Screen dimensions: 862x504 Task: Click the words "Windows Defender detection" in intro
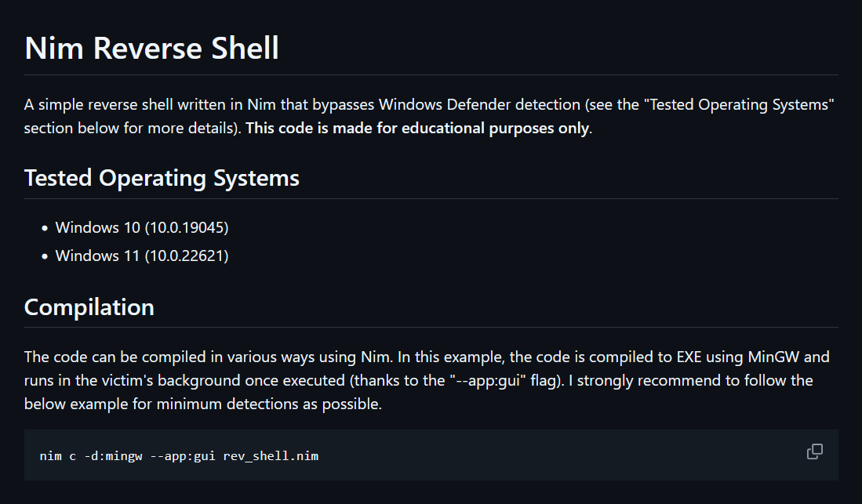coord(479,104)
